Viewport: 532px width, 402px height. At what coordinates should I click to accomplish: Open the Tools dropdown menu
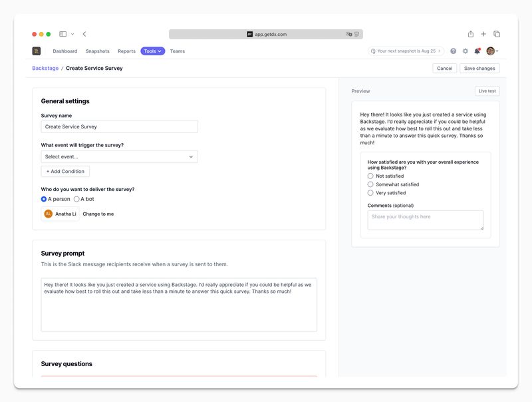pyautogui.click(x=152, y=51)
